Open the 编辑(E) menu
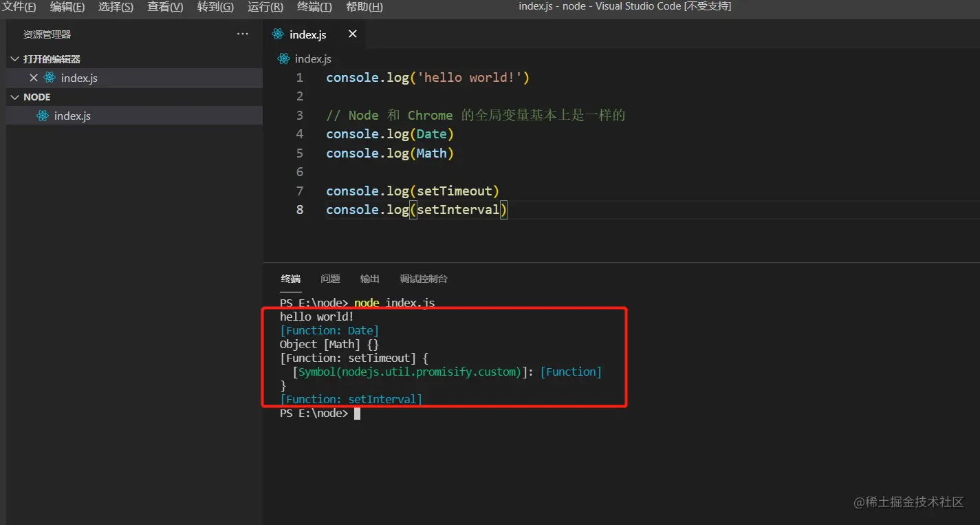Viewport: 980px width, 525px height. pos(67,7)
